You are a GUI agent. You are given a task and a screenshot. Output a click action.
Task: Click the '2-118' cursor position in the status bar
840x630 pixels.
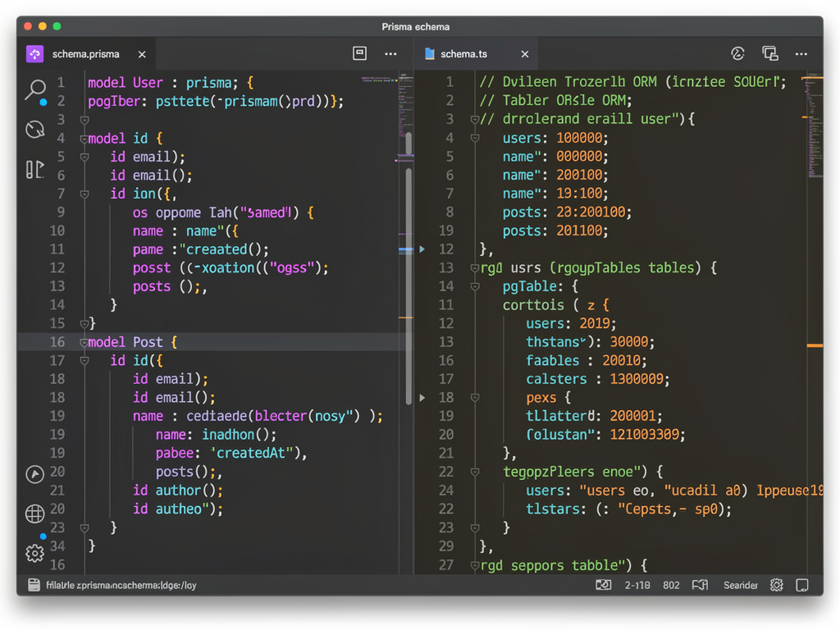(637, 585)
